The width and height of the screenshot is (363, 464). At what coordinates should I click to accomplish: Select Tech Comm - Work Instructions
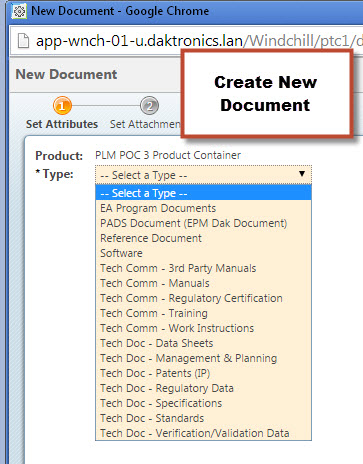(203, 328)
